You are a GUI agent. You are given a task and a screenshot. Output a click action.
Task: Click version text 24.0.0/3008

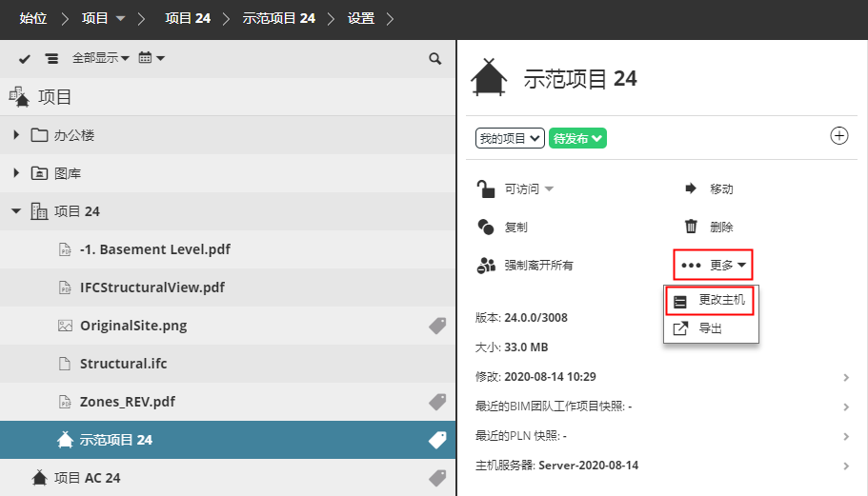coord(535,318)
